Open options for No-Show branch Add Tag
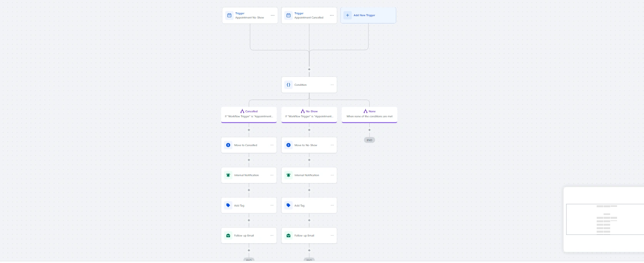The width and height of the screenshot is (644, 263). point(332,205)
